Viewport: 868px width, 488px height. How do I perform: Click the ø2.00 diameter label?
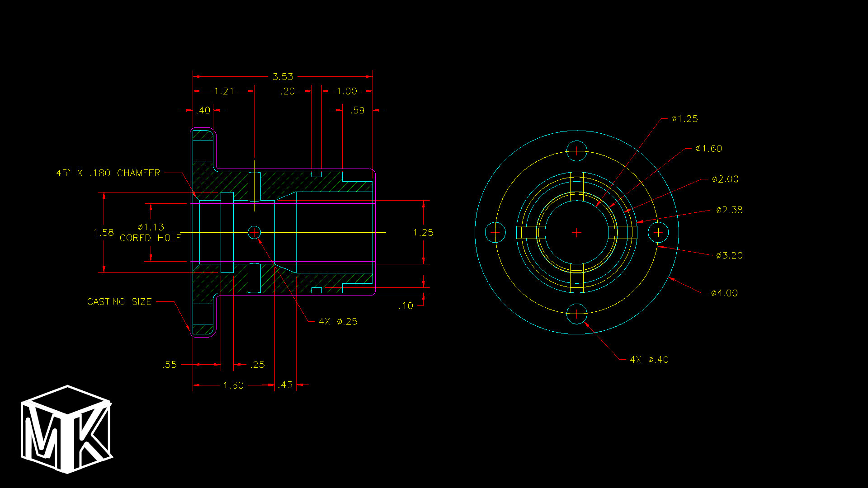[725, 179]
